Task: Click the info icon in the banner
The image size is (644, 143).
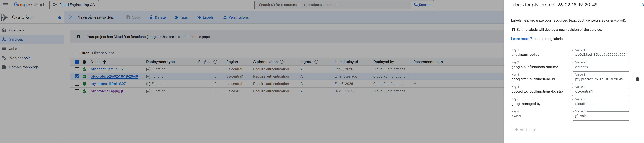Action: [79, 37]
